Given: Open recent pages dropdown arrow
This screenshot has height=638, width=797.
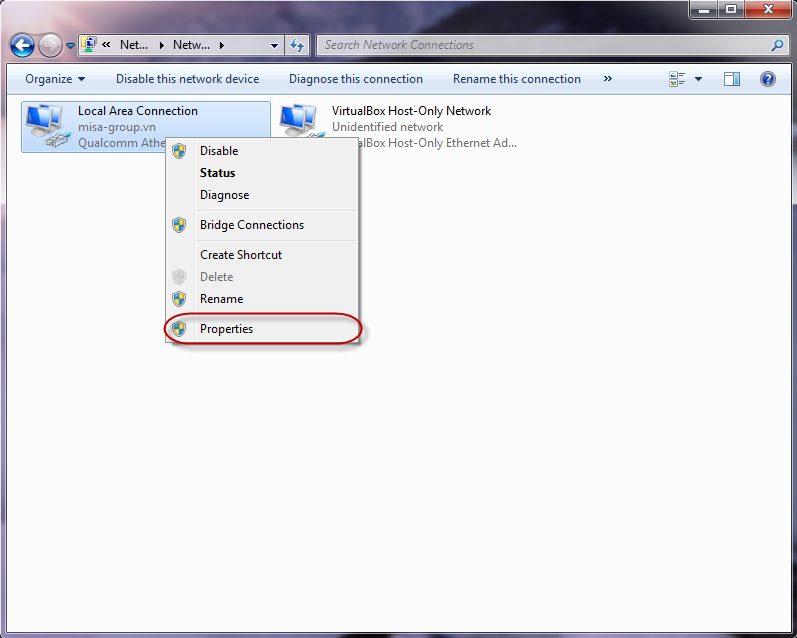Looking at the screenshot, I should tap(71, 45).
